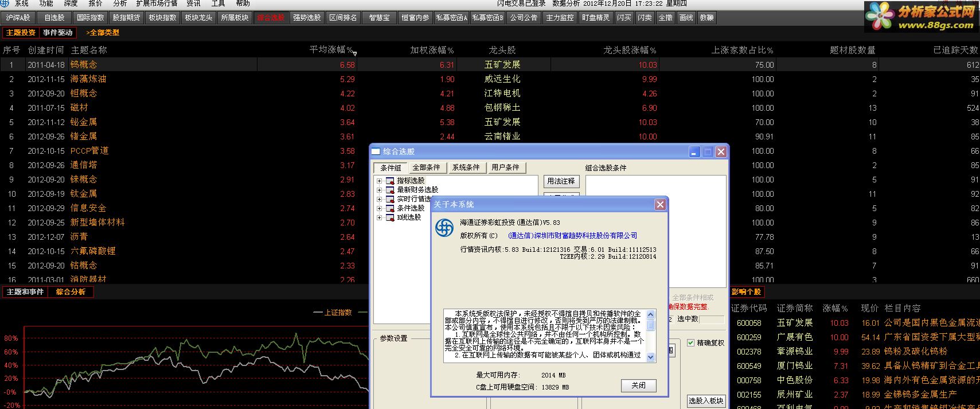Switch to the 事件驱动 tab

click(x=58, y=33)
